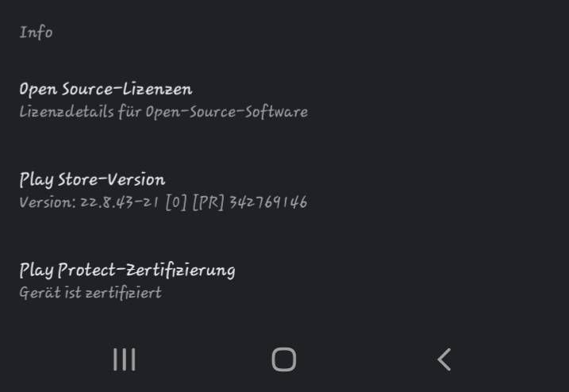The width and height of the screenshot is (569, 392).
Task: Tap the build number 342769146
Action: point(268,202)
